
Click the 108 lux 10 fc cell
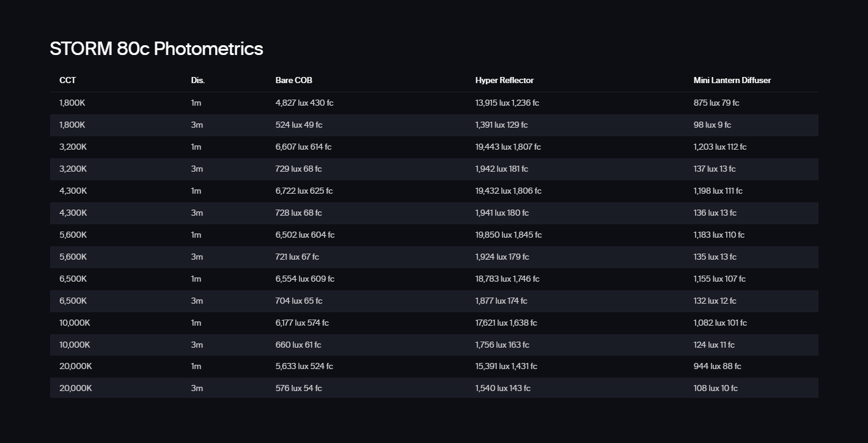click(x=715, y=389)
